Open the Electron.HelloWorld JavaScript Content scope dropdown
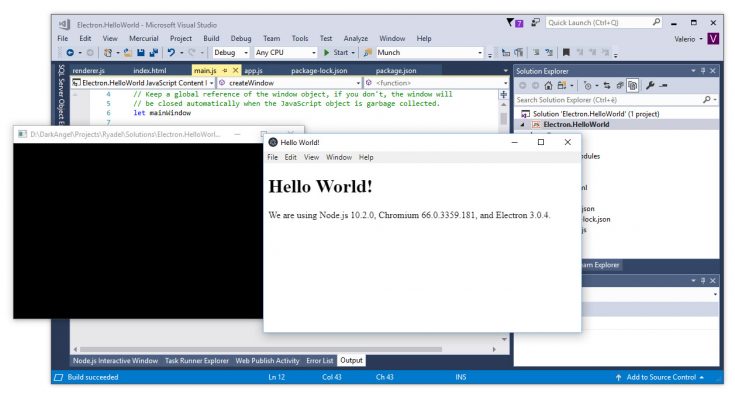 pyautogui.click(x=211, y=83)
